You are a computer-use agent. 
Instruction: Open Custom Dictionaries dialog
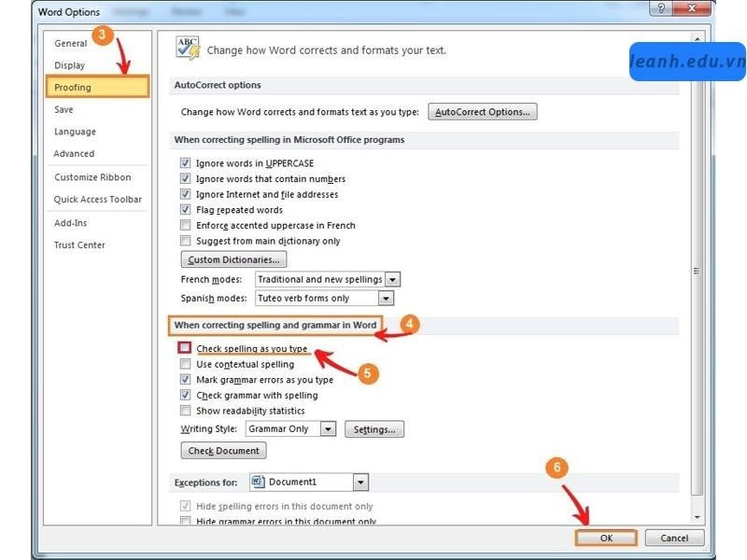[x=233, y=259]
